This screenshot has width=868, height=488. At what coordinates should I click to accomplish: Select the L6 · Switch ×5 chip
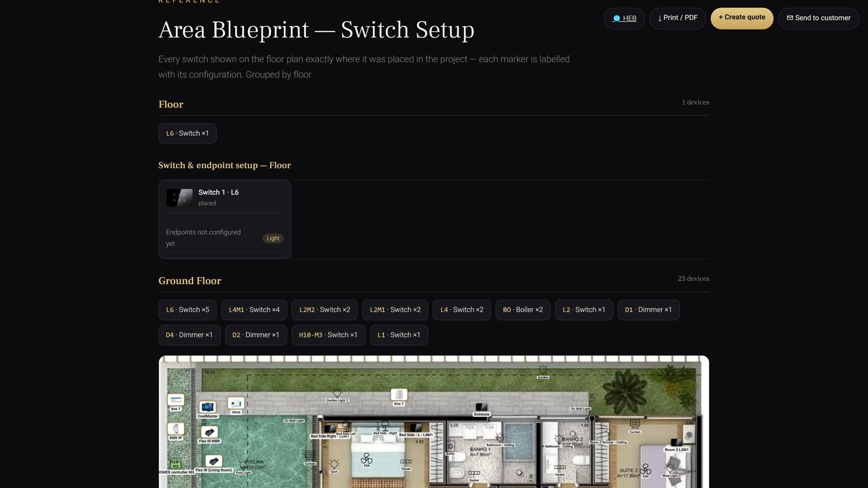click(188, 310)
